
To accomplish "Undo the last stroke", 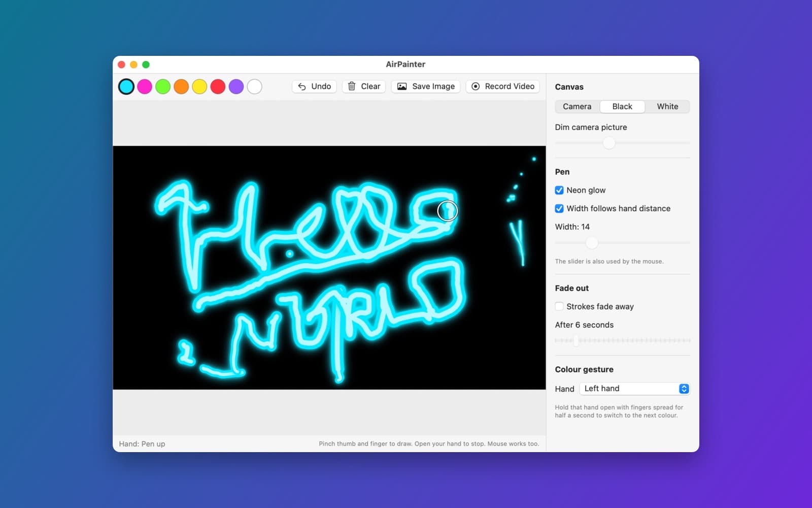I will tap(314, 86).
